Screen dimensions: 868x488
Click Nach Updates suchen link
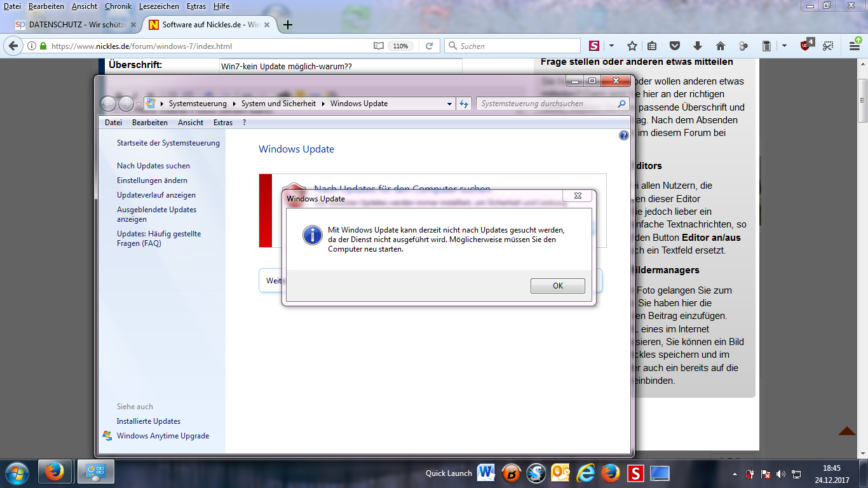(x=153, y=166)
